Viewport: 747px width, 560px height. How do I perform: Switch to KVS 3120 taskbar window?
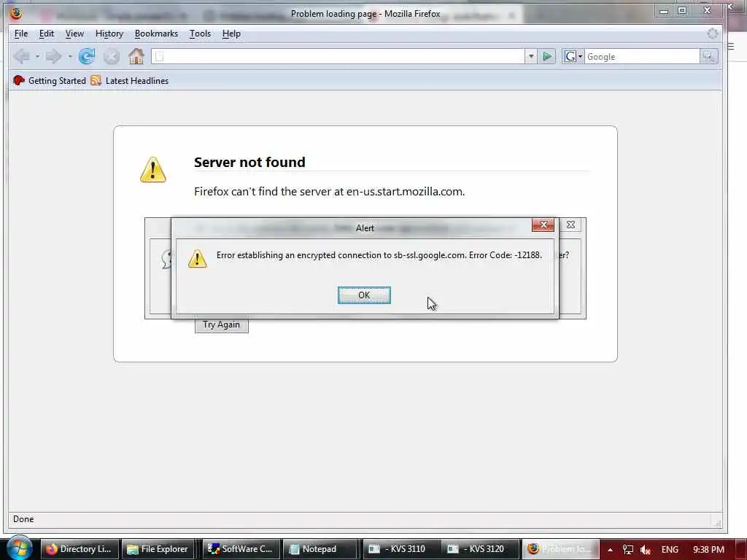click(479, 549)
